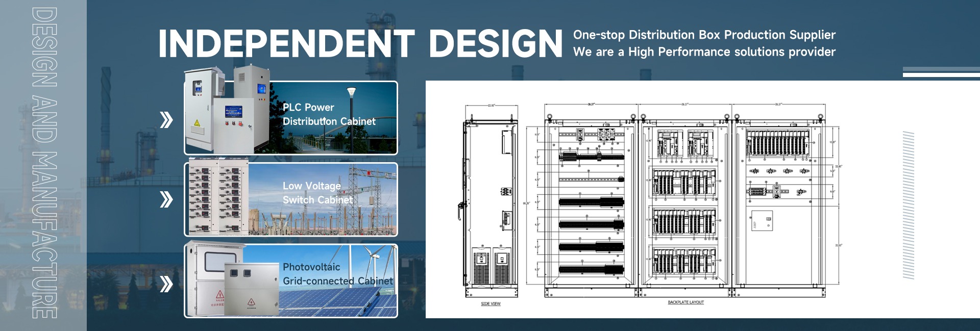Click the left backplate panel with terminal strips

pos(591,206)
